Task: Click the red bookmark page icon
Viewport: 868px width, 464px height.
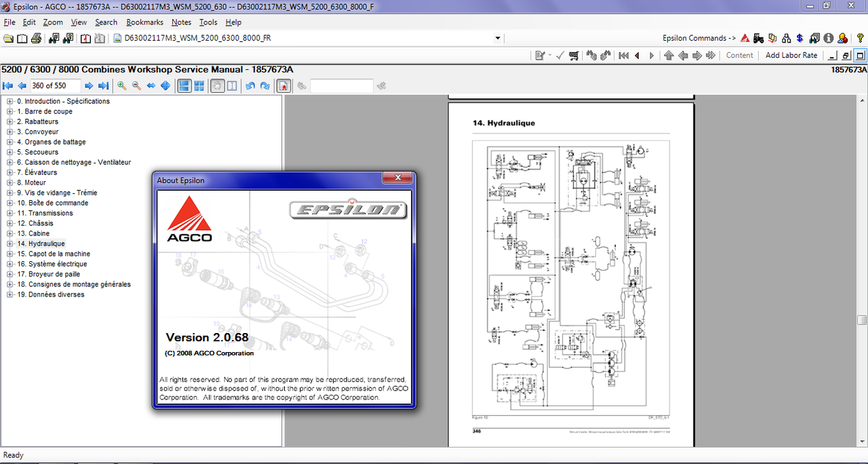Action: pyautogui.click(x=86, y=38)
